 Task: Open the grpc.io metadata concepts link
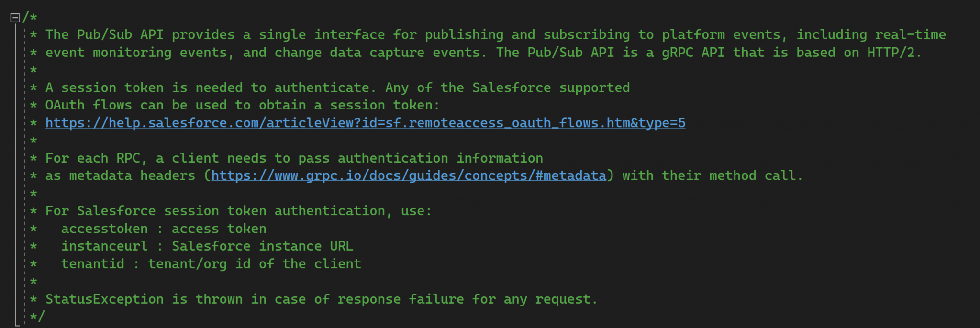pos(409,176)
